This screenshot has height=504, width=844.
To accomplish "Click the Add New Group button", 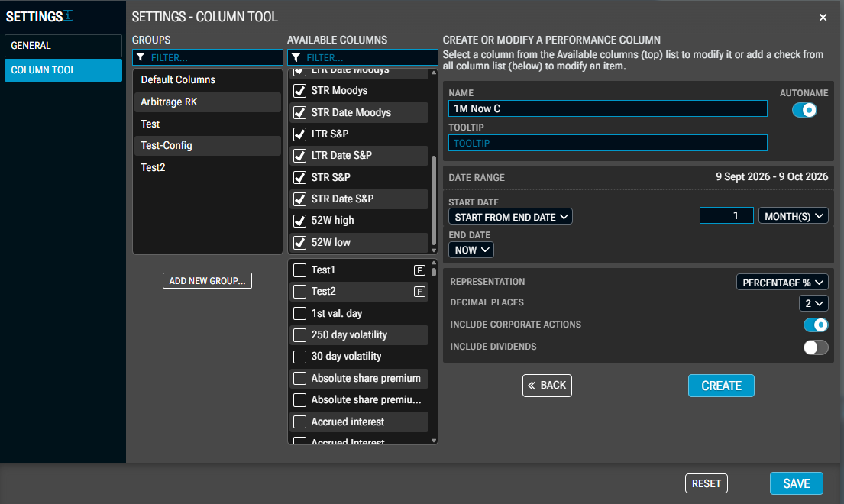I will point(207,281).
